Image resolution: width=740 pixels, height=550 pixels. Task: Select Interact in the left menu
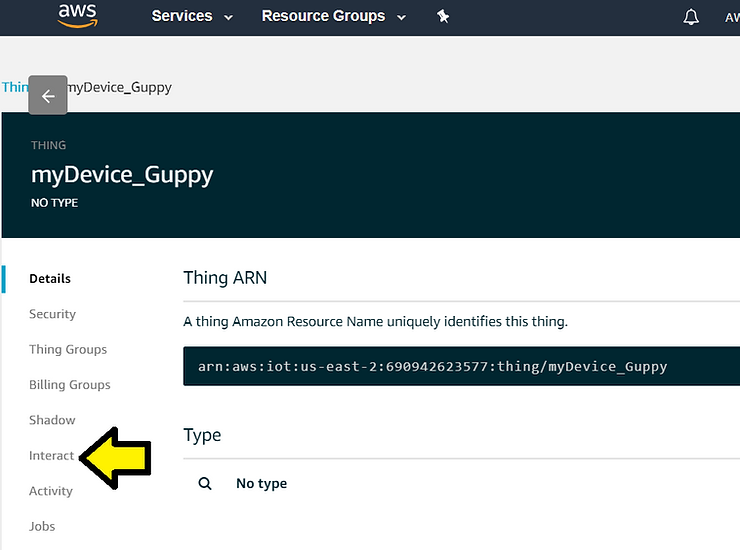pyautogui.click(x=51, y=456)
